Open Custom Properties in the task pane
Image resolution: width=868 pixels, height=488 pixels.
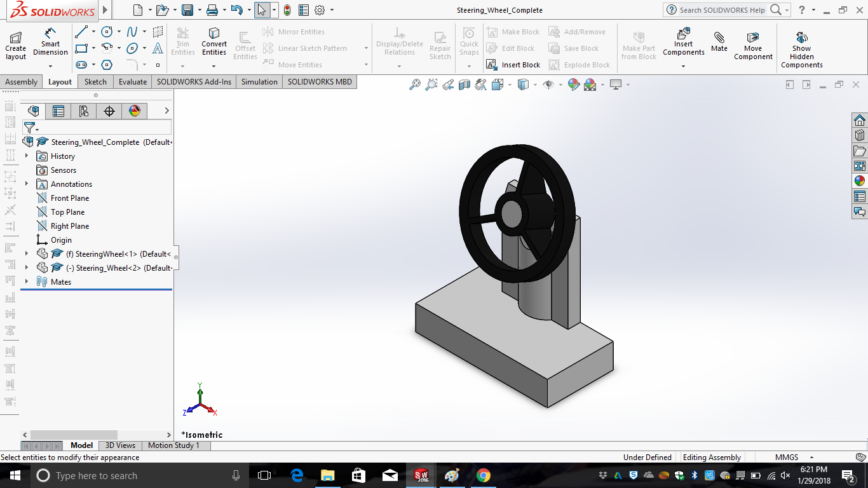[860, 196]
